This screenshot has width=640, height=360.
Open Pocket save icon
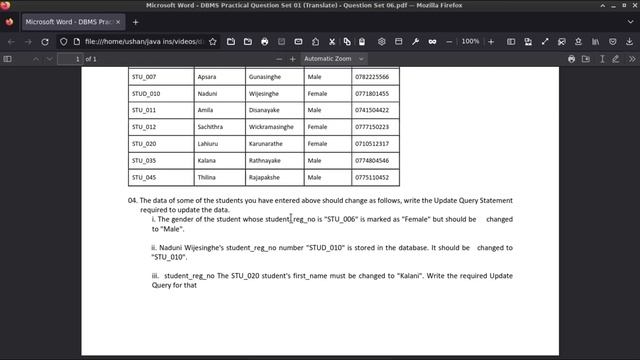coord(613,42)
